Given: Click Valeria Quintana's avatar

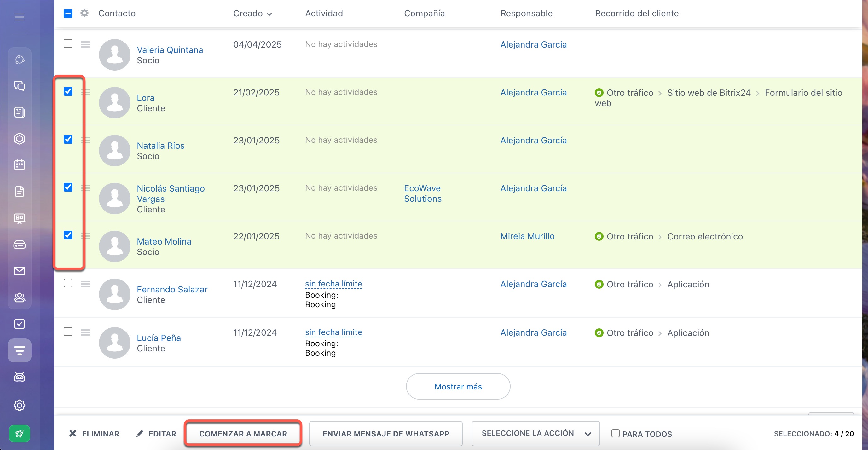Looking at the screenshot, I should point(114,55).
